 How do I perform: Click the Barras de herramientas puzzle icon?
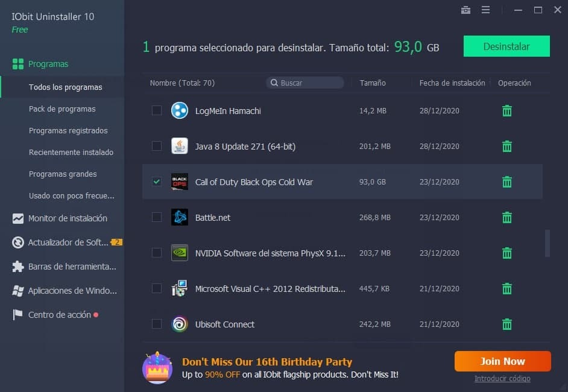[x=17, y=267]
